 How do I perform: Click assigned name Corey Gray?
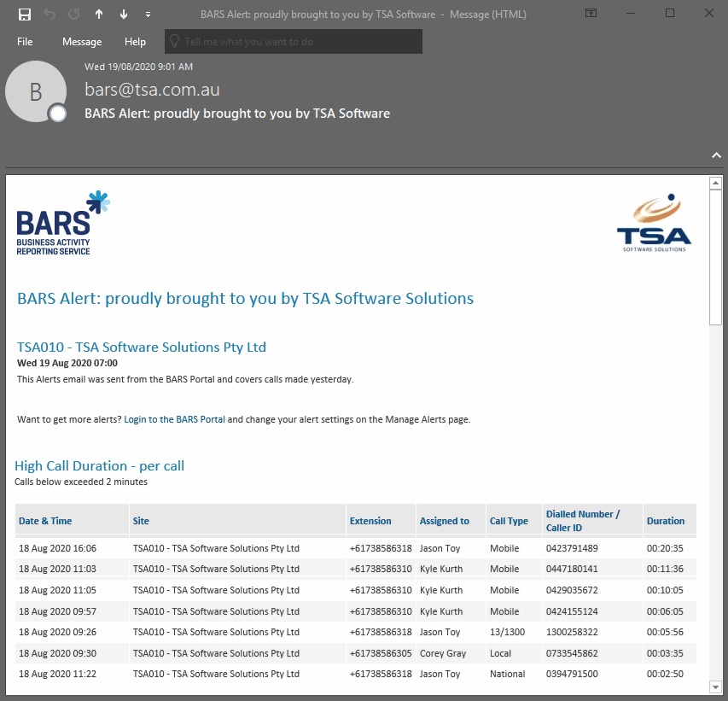pos(443,653)
